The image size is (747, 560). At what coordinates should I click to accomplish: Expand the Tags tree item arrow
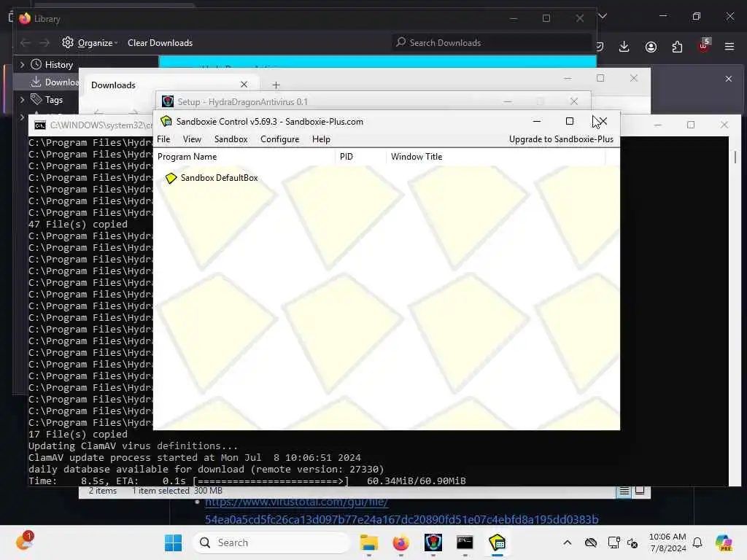click(x=22, y=99)
